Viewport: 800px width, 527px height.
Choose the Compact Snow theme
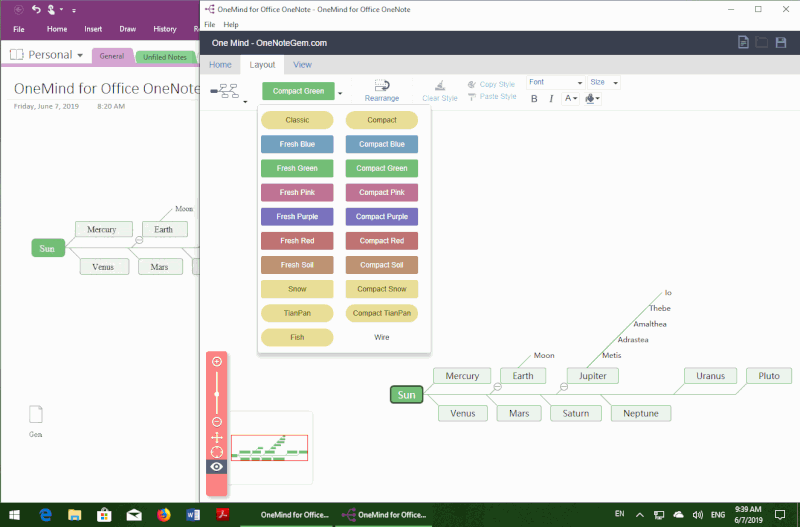[382, 289]
